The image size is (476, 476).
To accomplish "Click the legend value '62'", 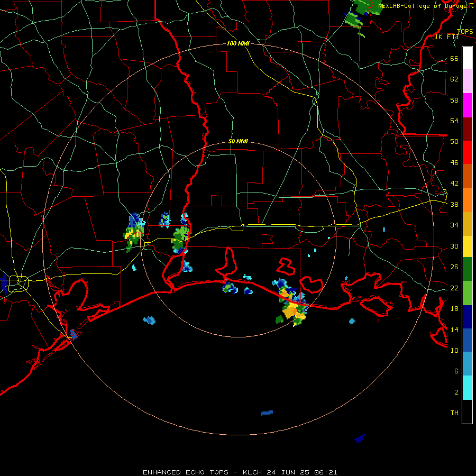I will (454, 79).
